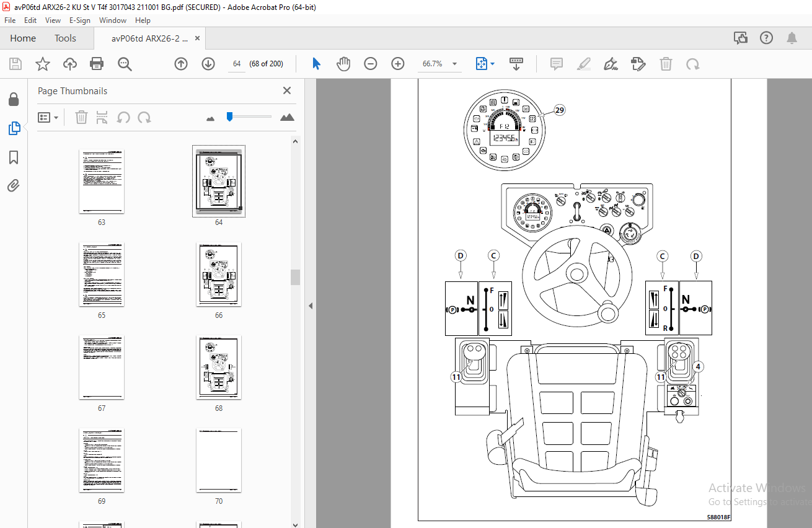Select the Highlight text pen
The width and height of the screenshot is (812, 528).
point(584,64)
